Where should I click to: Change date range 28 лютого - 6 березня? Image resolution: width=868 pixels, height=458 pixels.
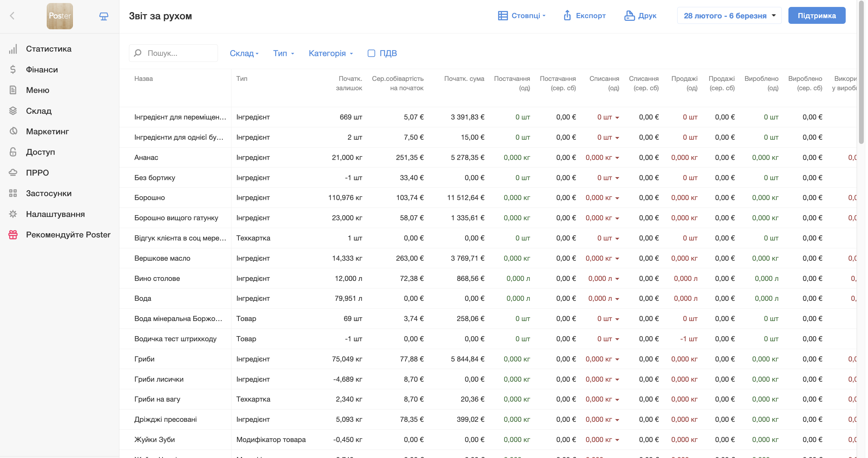(729, 15)
